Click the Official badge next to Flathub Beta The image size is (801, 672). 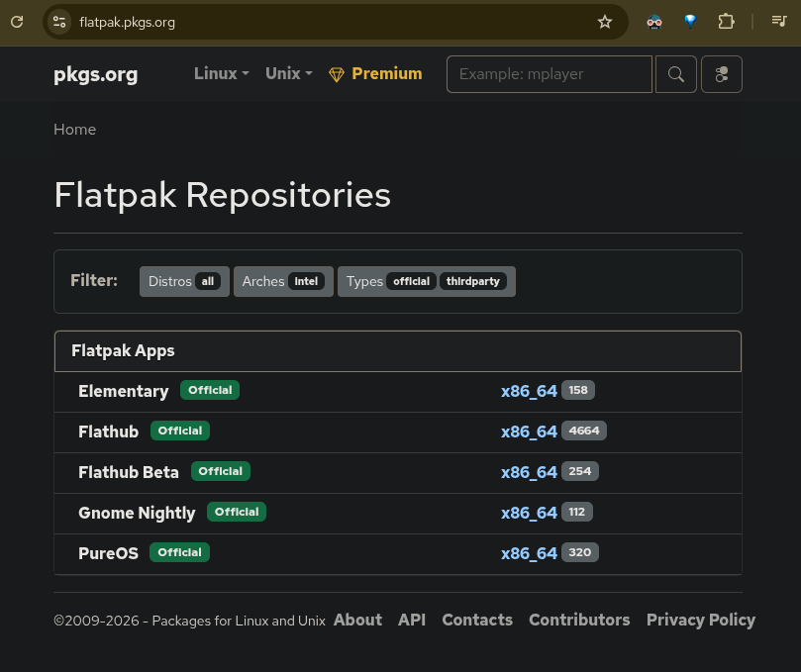221,471
